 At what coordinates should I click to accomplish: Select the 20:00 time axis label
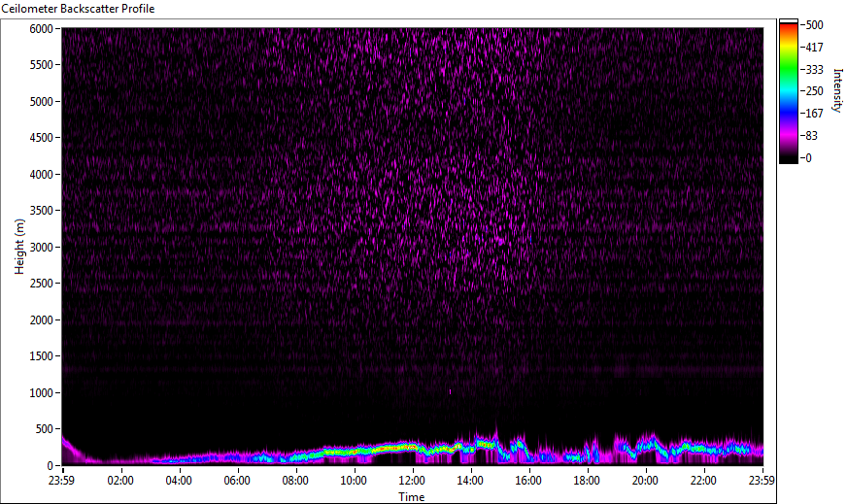click(x=645, y=481)
